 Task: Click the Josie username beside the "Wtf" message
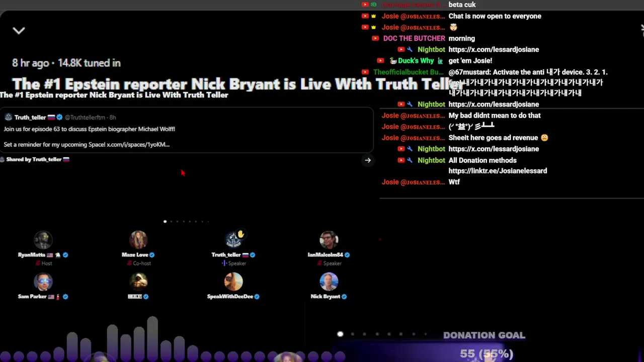(x=413, y=182)
